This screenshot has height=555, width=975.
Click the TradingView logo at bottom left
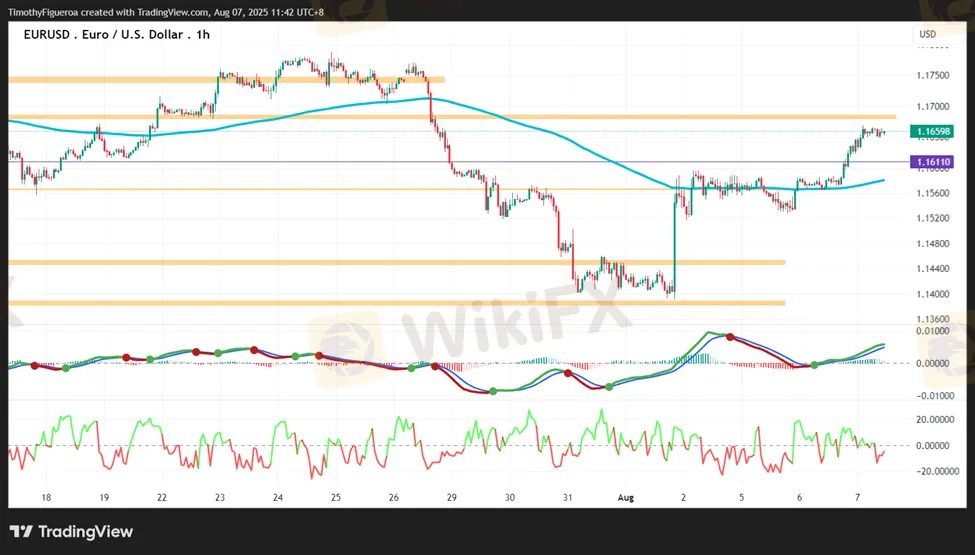(72, 532)
